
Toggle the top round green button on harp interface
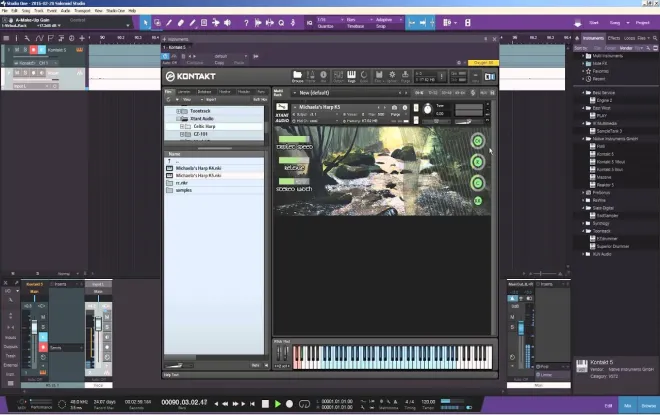pyautogui.click(x=477, y=141)
